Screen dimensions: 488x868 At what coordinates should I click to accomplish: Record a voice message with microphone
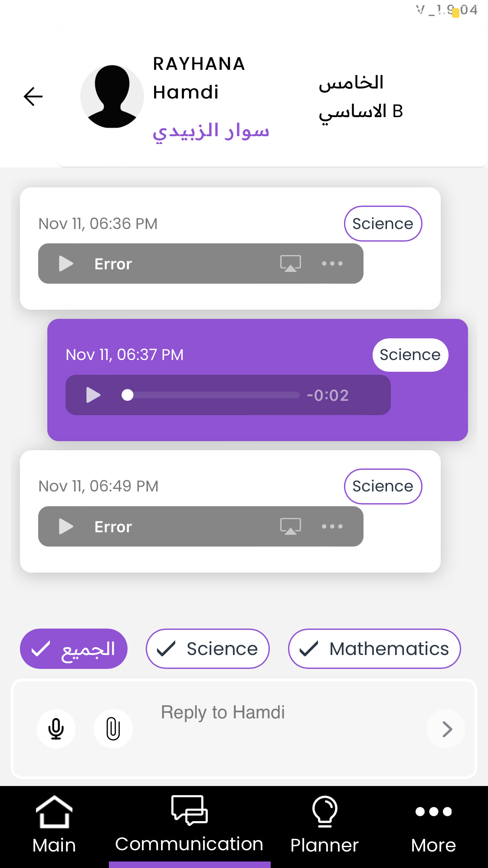(x=56, y=729)
